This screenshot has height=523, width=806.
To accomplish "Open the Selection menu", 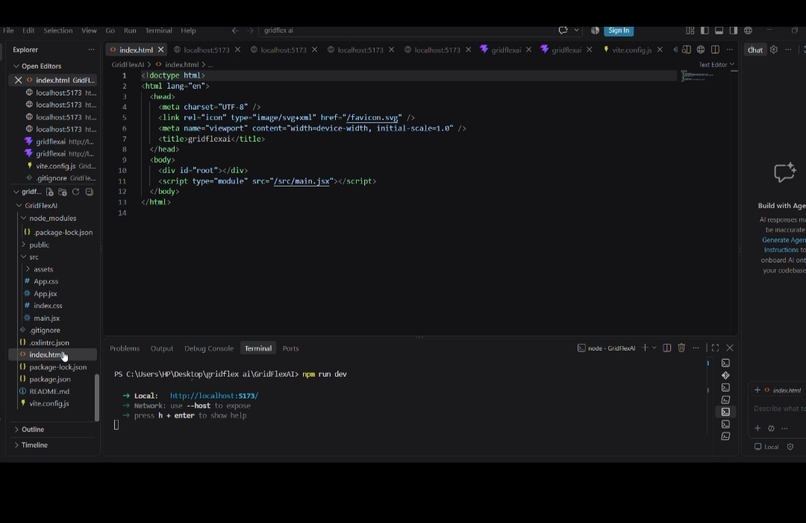I will point(58,30).
